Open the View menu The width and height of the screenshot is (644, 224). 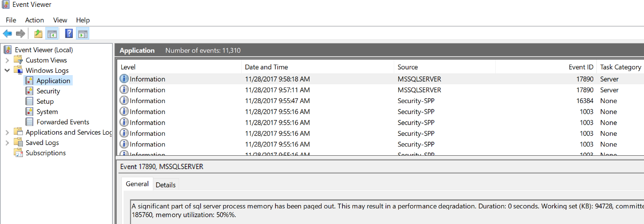(x=60, y=20)
